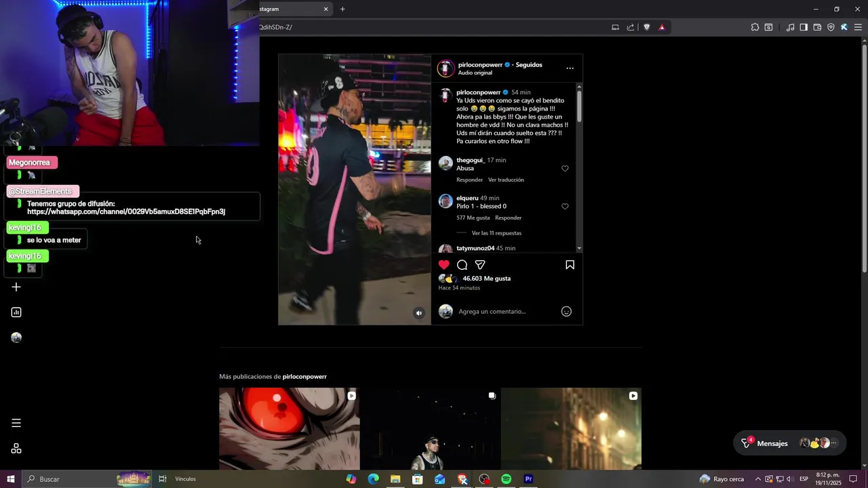Open Brave Rewards triangle icon
Image resolution: width=868 pixels, height=488 pixels.
[662, 27]
